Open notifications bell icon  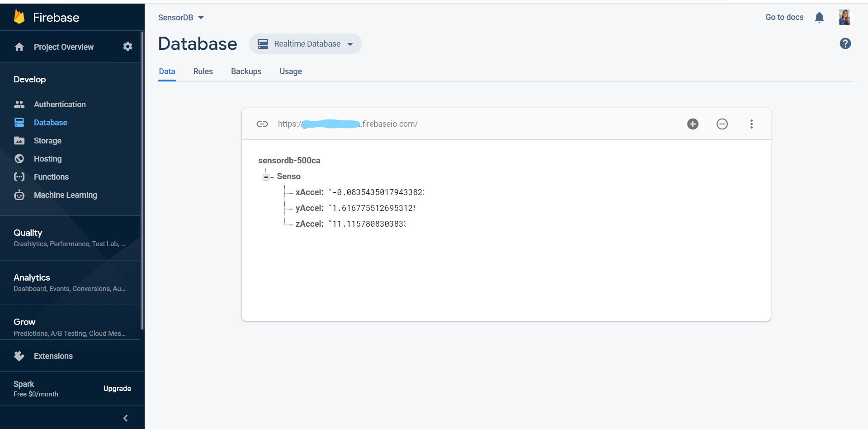819,17
